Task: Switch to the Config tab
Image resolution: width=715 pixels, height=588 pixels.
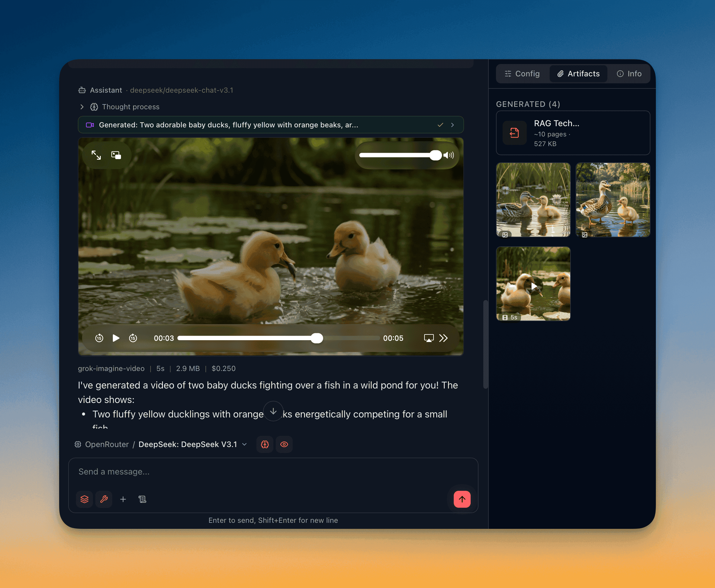Action: [x=522, y=74]
